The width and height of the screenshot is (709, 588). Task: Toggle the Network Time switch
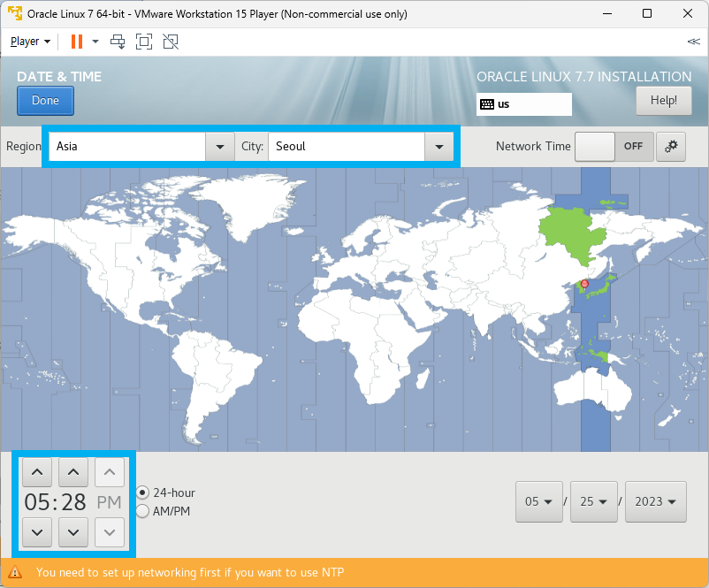[614, 147]
